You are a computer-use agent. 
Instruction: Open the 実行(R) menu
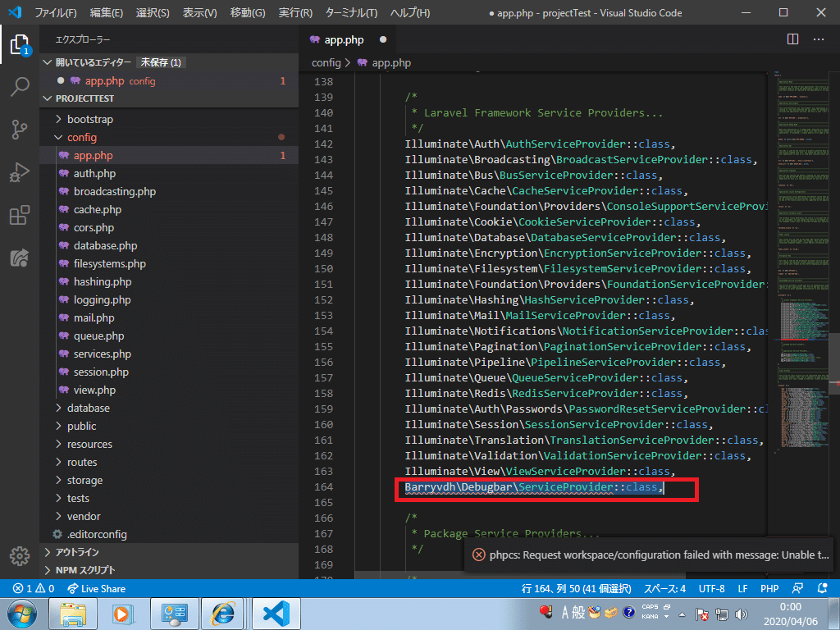click(x=295, y=12)
